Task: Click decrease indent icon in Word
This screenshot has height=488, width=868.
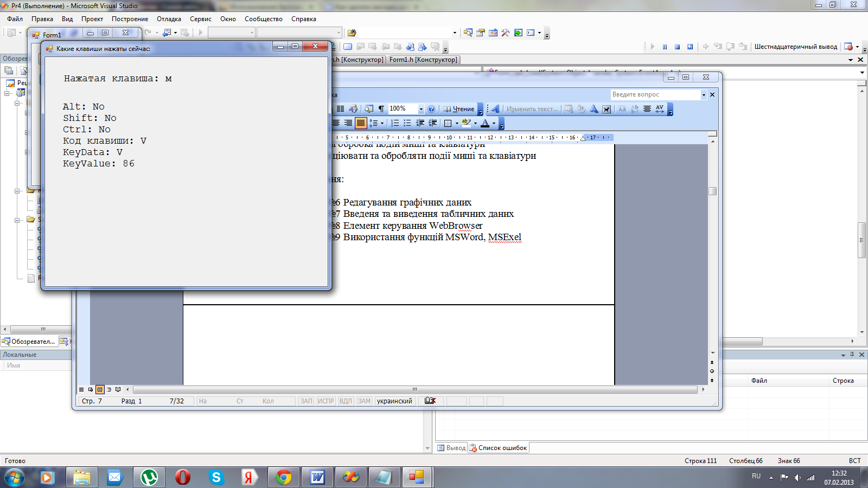Action: point(420,123)
